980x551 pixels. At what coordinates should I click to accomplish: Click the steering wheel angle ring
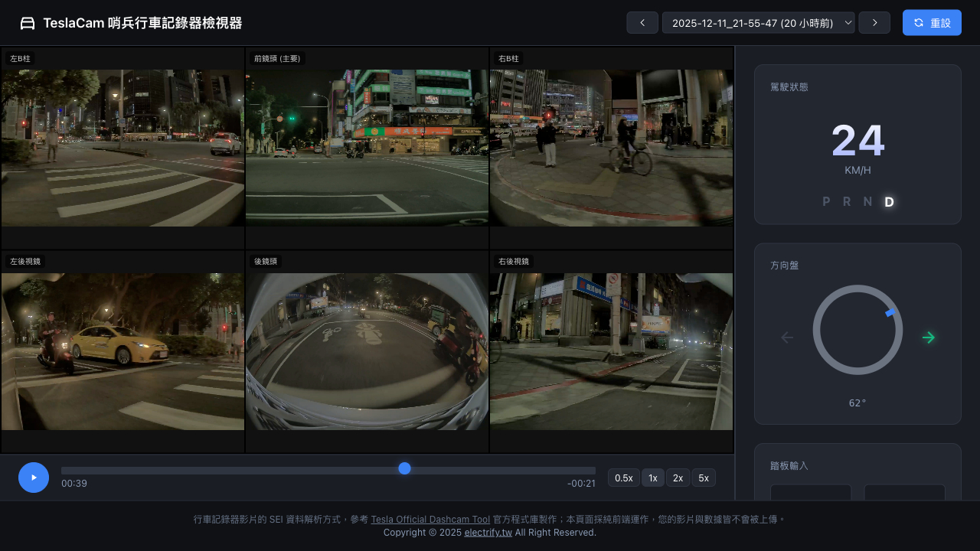(x=857, y=330)
